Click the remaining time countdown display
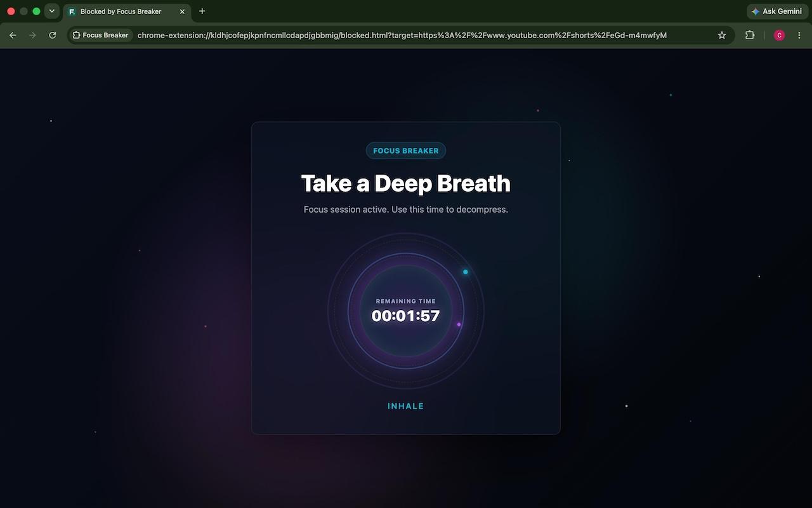The width and height of the screenshot is (812, 508). (x=406, y=316)
